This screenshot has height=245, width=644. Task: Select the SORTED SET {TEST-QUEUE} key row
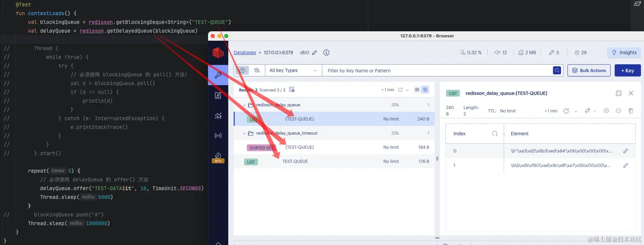point(334,147)
